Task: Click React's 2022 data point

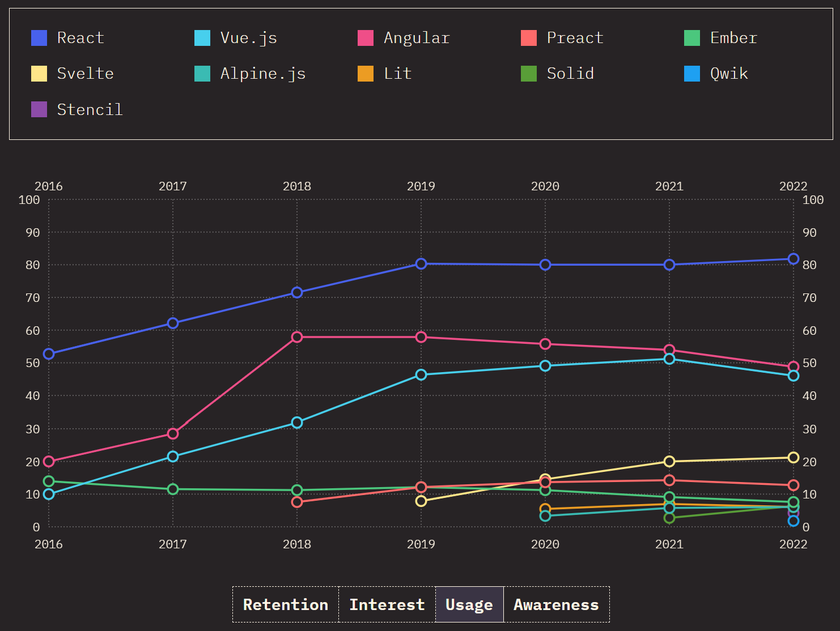Action: click(794, 259)
